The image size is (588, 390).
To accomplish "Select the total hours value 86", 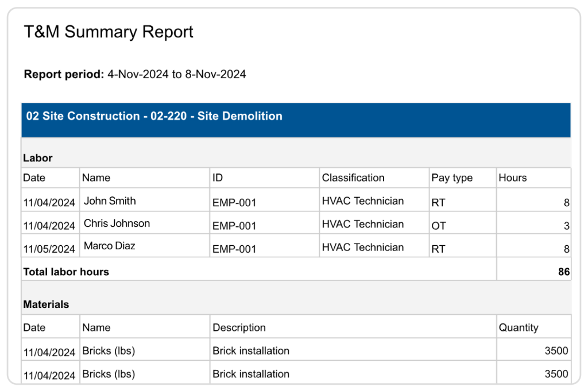I will [563, 272].
